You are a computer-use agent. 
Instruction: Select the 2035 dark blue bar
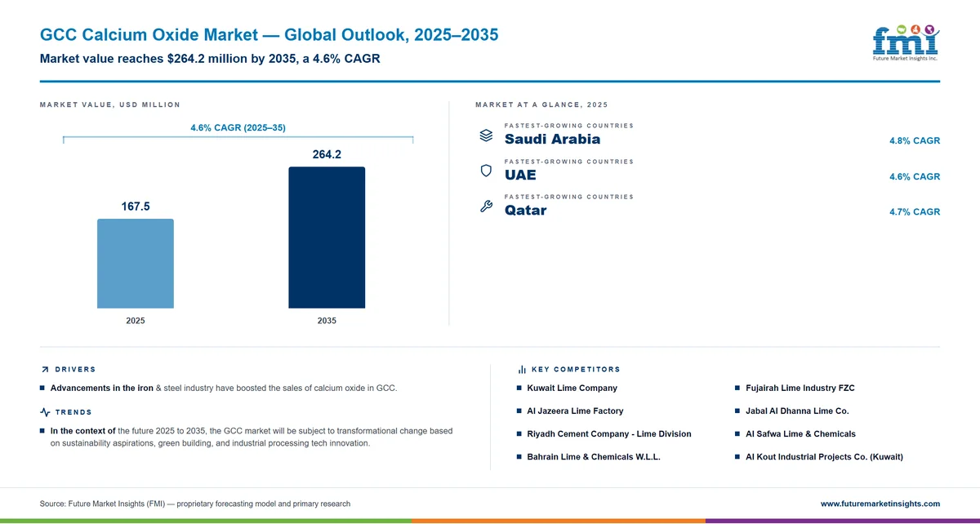[327, 238]
